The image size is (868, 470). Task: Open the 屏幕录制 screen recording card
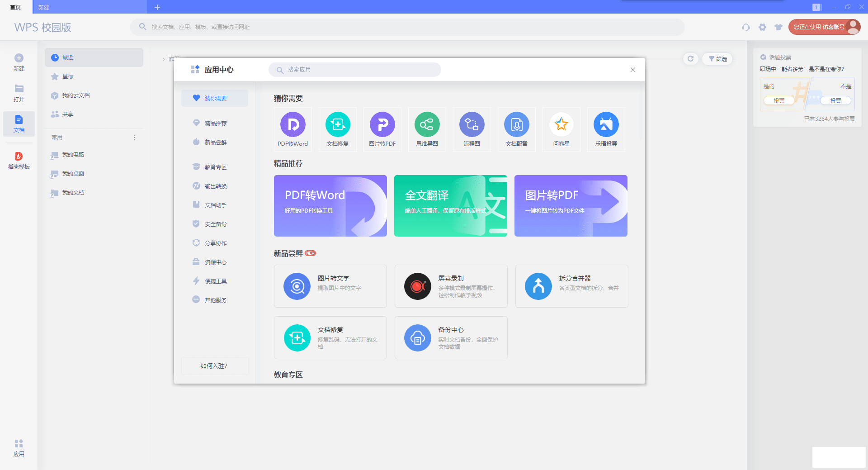451,286
